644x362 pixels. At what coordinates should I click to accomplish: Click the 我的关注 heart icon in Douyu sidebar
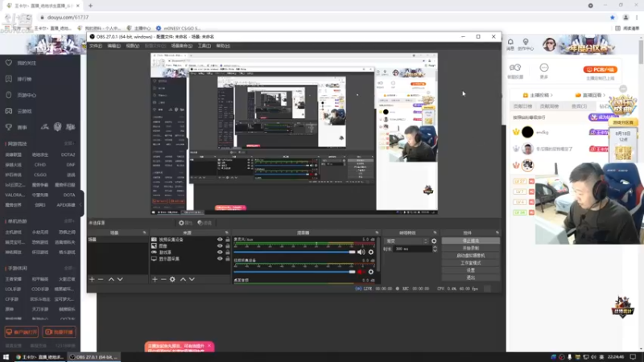click(9, 63)
